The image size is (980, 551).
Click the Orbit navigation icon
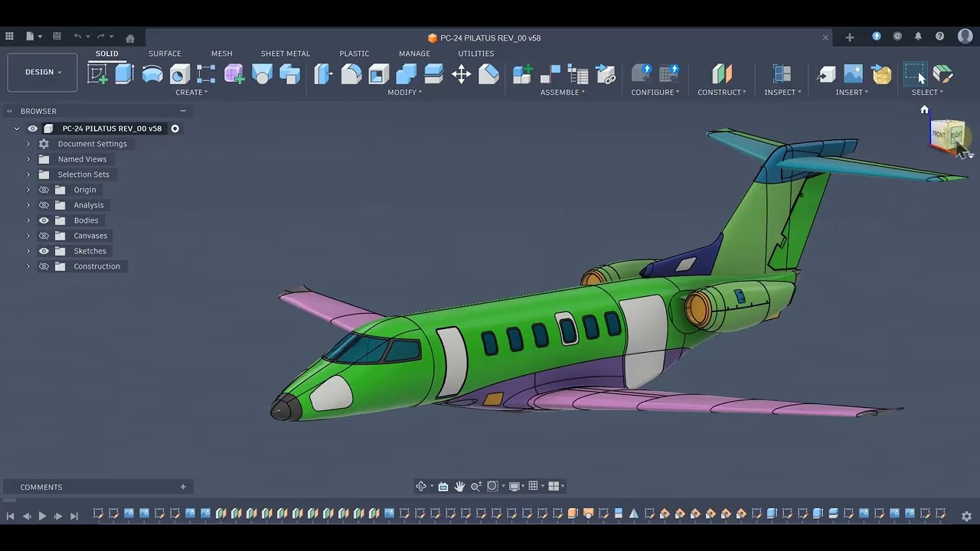(420, 486)
